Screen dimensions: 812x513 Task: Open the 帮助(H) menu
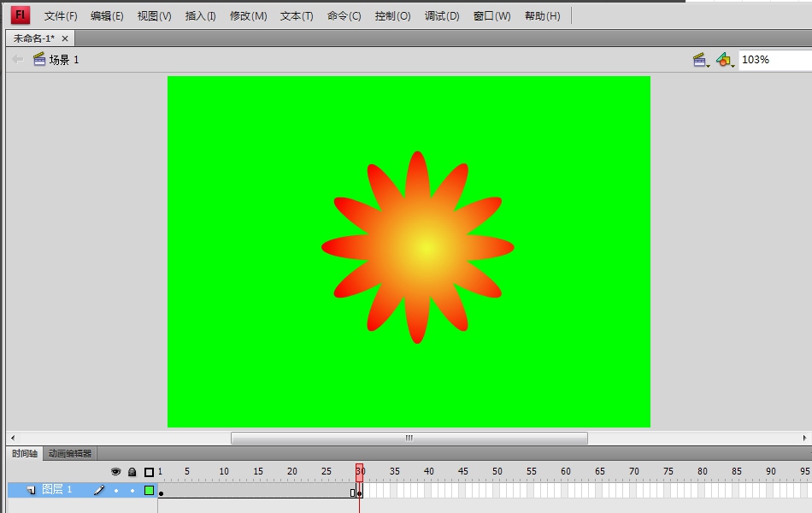point(542,16)
